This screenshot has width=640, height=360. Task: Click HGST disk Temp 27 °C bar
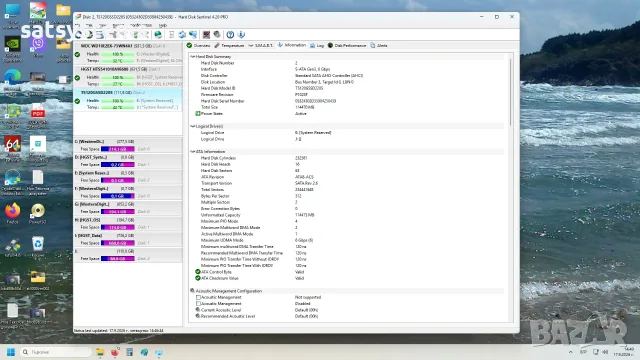(x=118, y=84)
